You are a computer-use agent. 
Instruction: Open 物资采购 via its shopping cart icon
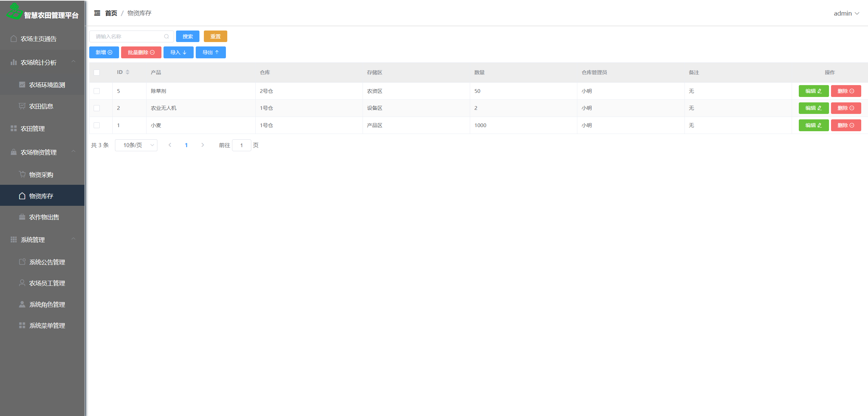coord(22,174)
